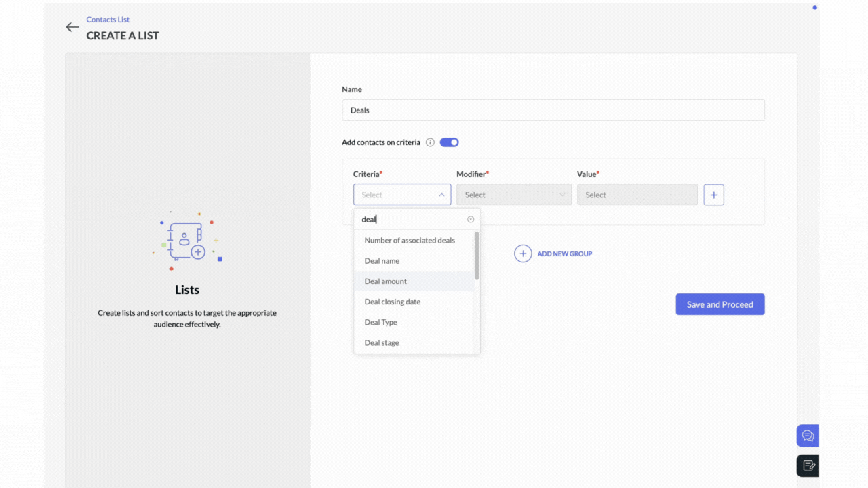
Task: Edit the Name field containing Deals
Action: [553, 110]
